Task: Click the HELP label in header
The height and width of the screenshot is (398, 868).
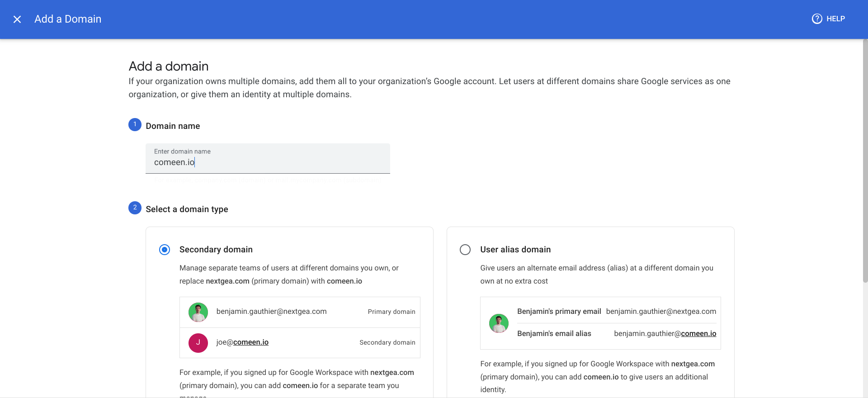Action: (x=835, y=19)
